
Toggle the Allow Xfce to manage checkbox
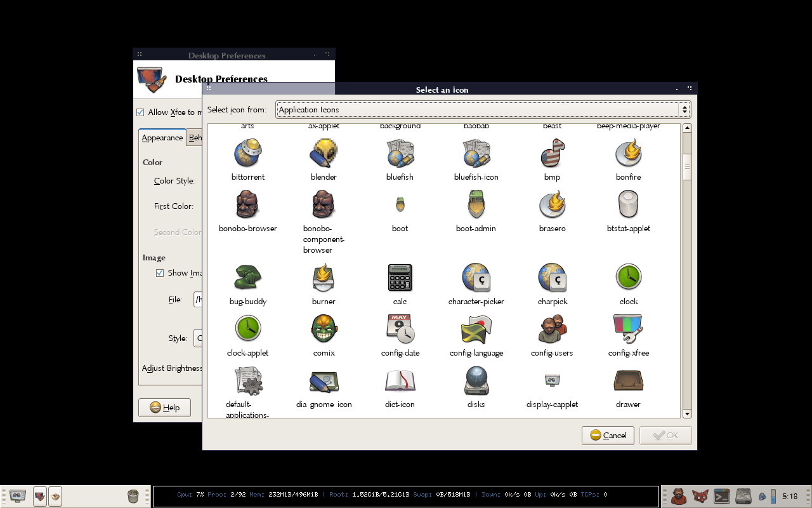point(140,112)
